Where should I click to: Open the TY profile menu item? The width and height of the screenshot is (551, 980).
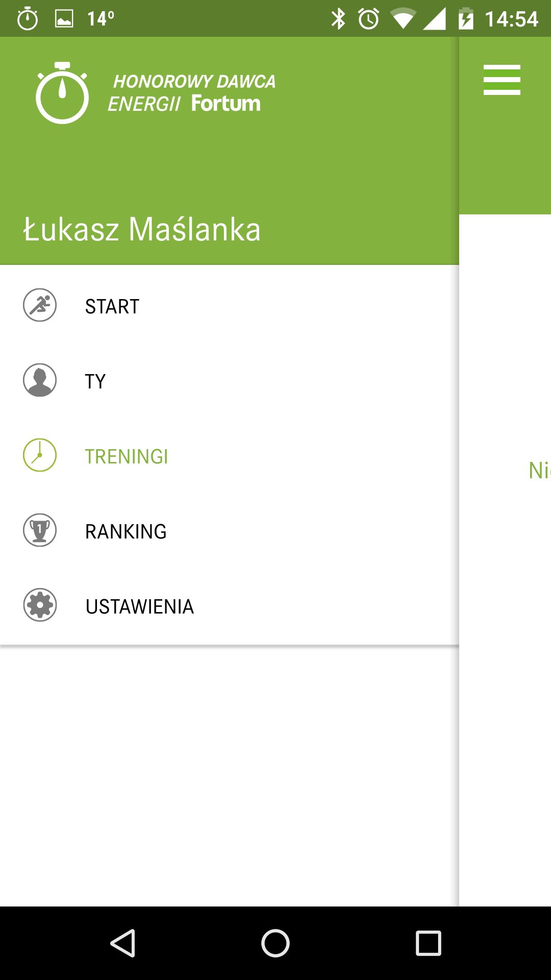click(230, 381)
